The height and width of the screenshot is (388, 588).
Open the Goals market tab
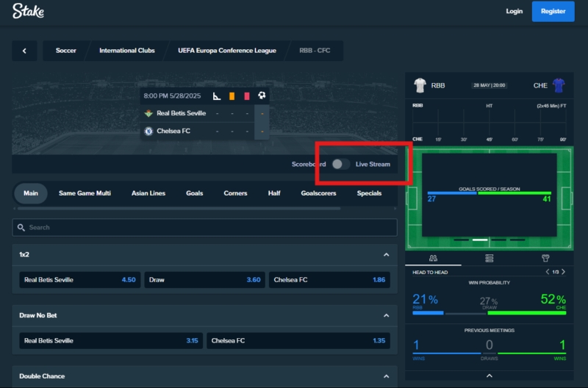click(195, 193)
